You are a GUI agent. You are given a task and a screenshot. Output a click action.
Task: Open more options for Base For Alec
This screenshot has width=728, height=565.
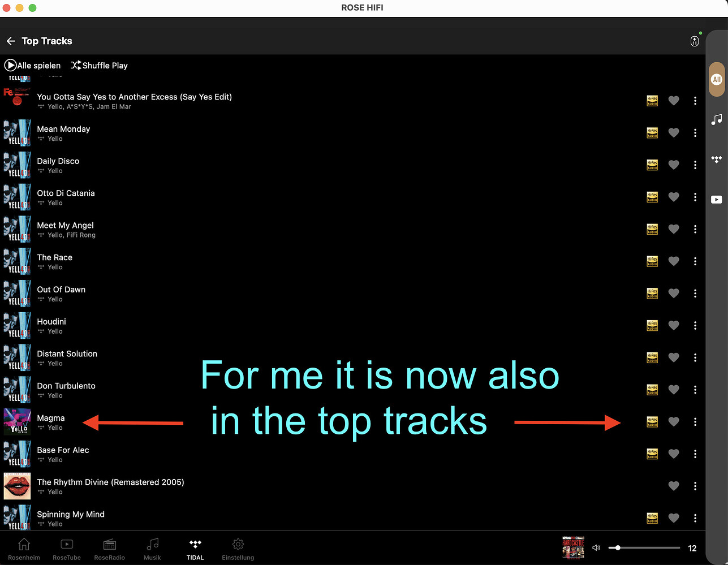(x=695, y=454)
